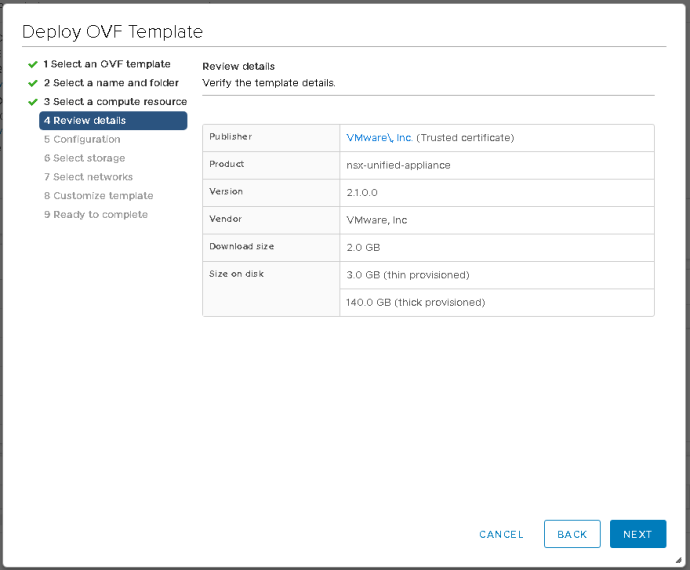
Task: Open step 2 Select a name and folder
Action: tap(110, 83)
